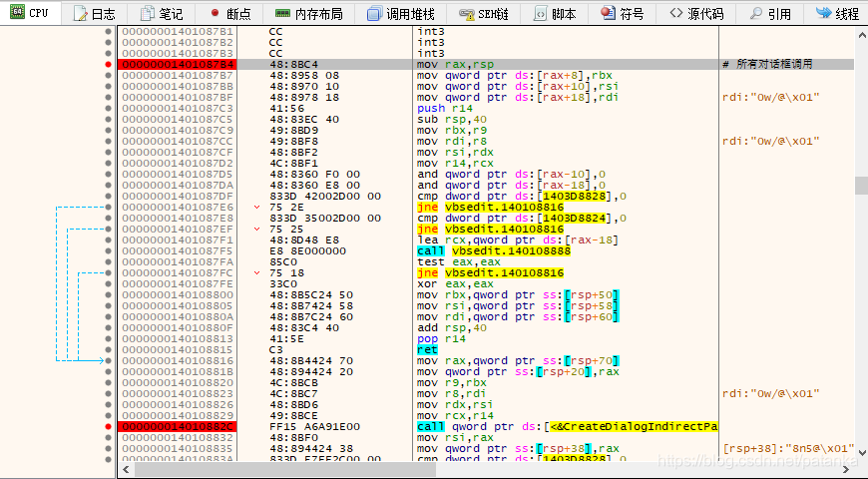Click the horizontal scrollbar thumb
Screen dimensions: 868x479
[285, 470]
